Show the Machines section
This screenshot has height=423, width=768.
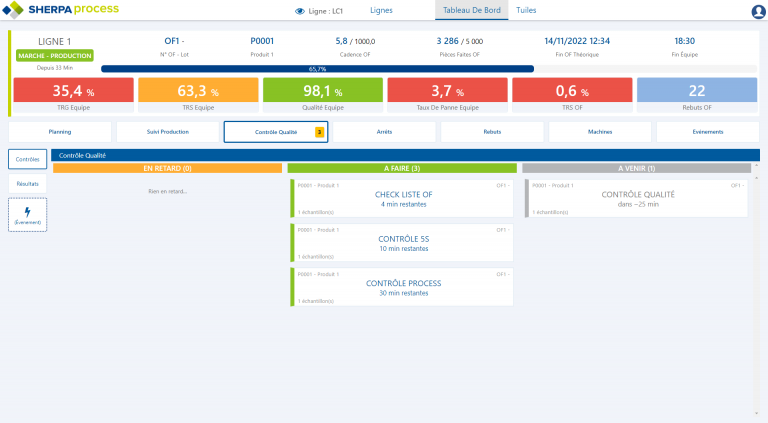tap(600, 132)
